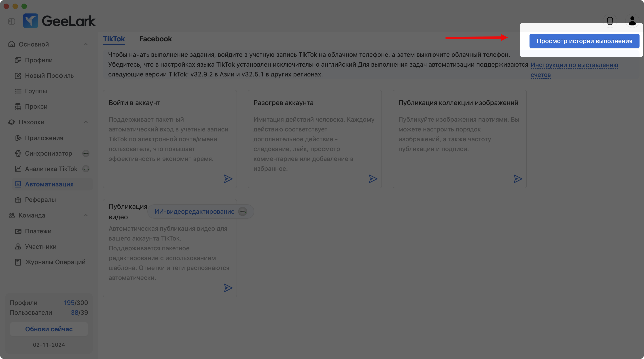This screenshot has width=644, height=359.
Task: Click the Находки section label
Action: pos(32,122)
